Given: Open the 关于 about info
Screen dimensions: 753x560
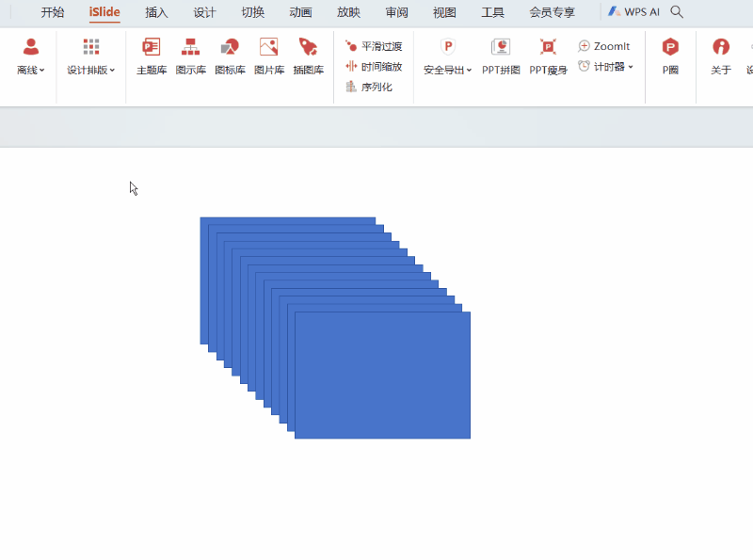Looking at the screenshot, I should point(721,56).
